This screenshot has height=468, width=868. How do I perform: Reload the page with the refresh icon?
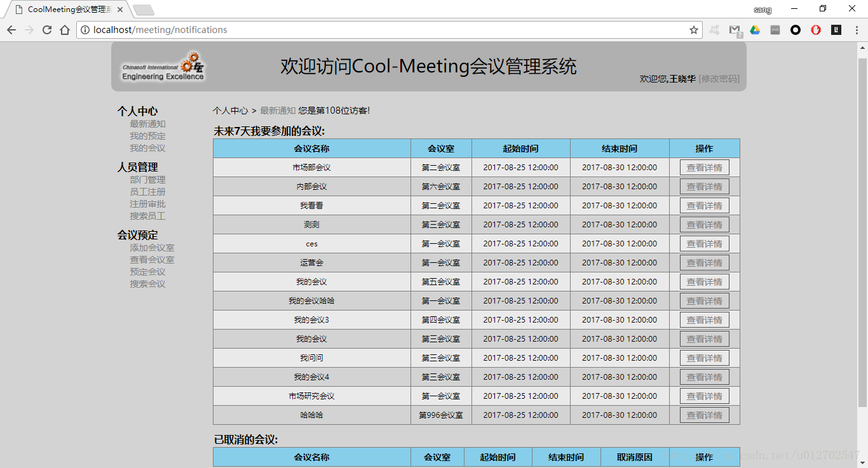pyautogui.click(x=47, y=30)
